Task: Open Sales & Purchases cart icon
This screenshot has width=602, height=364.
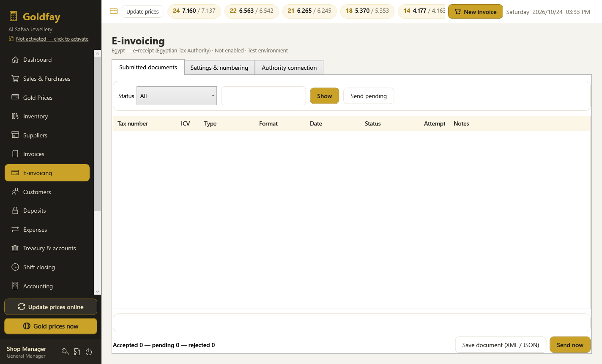Action: (x=15, y=79)
